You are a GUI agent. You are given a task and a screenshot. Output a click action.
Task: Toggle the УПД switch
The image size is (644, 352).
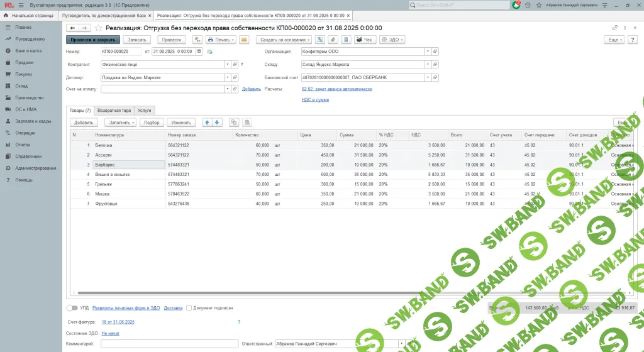point(72,308)
